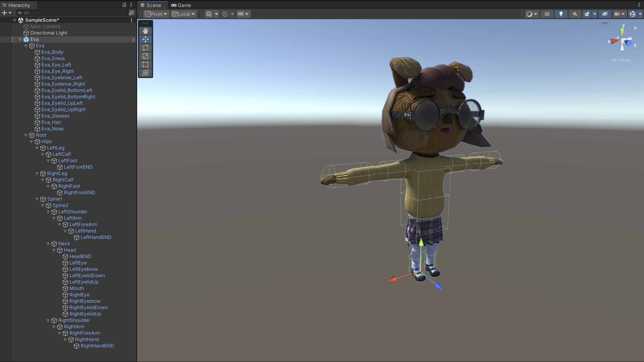Click the Hierarchy panel lock icon
Screen dimensions: 644x362
point(124,5)
